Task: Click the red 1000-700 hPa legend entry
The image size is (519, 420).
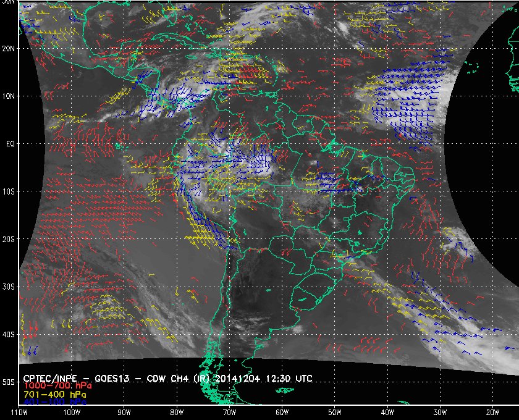Action: (57, 386)
